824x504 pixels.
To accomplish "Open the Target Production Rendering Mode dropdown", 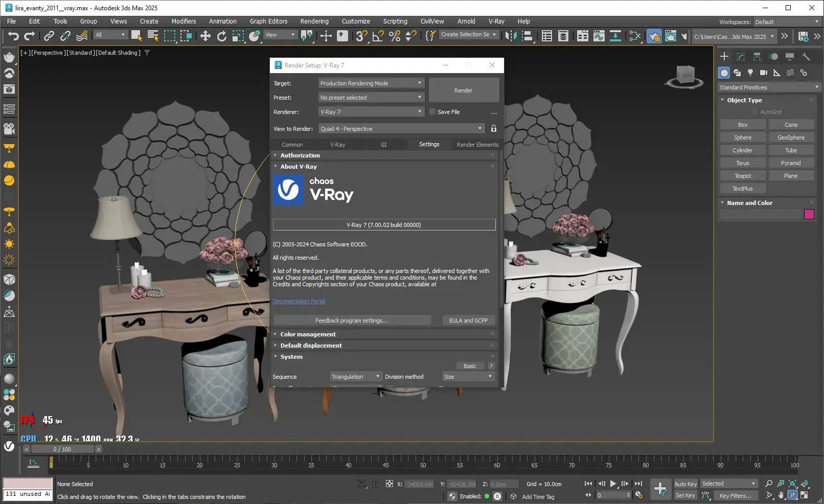I will point(371,83).
